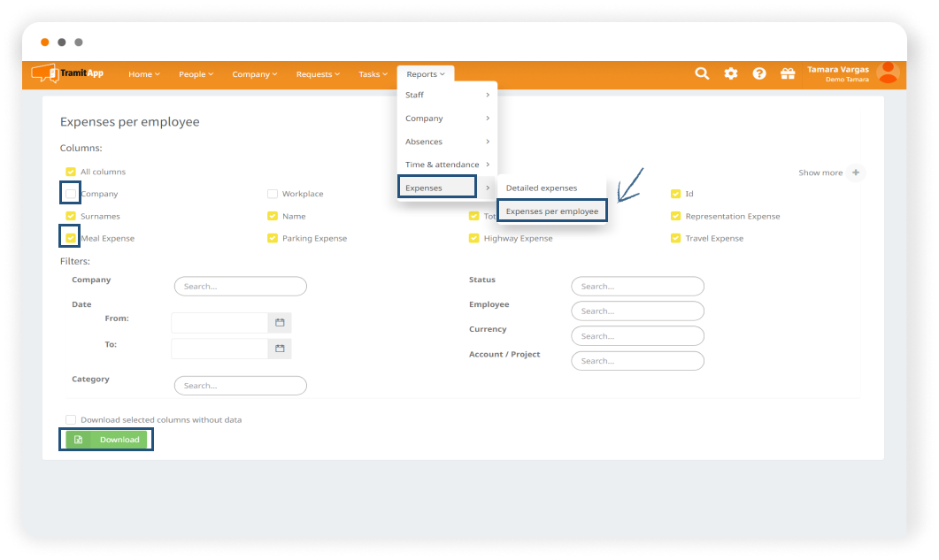The height and width of the screenshot is (560, 939).
Task: Expand the Staff submenu in Reports
Action: click(x=447, y=95)
